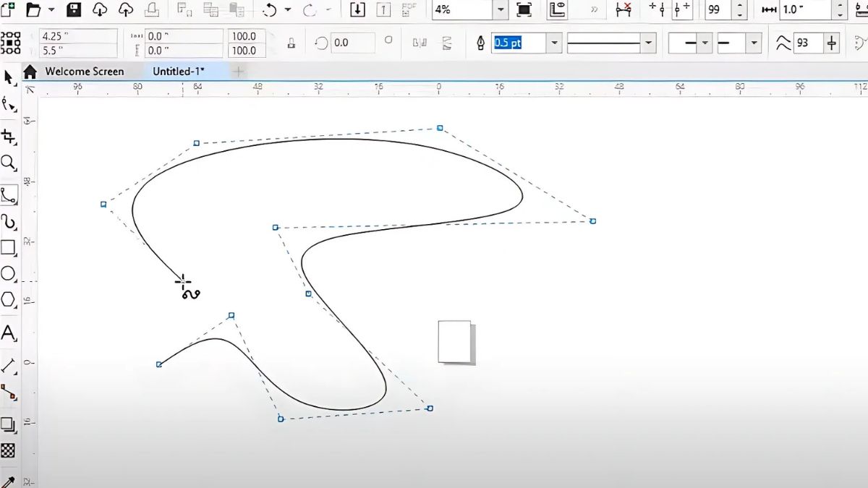Click the X position field 4.25"
This screenshot has width=868, height=488.
click(79, 35)
